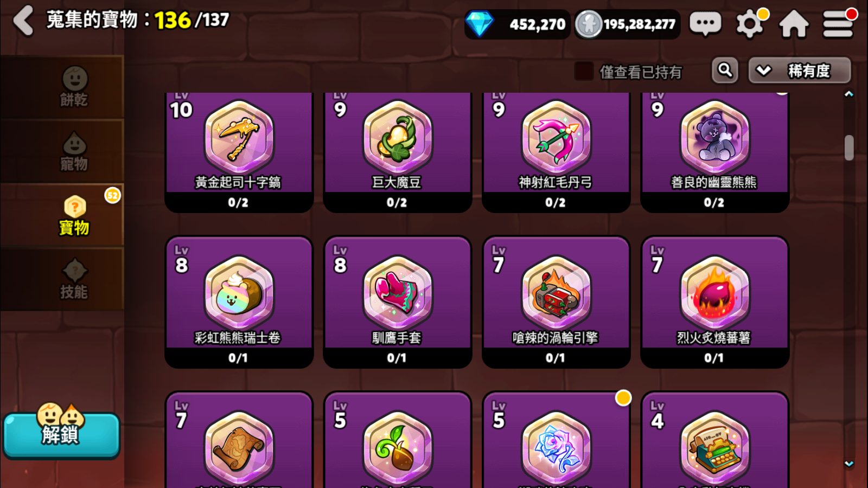868x488 pixels.
Task: Open the 烈火炙燒蕃薯 treasure card
Action: [x=714, y=302]
